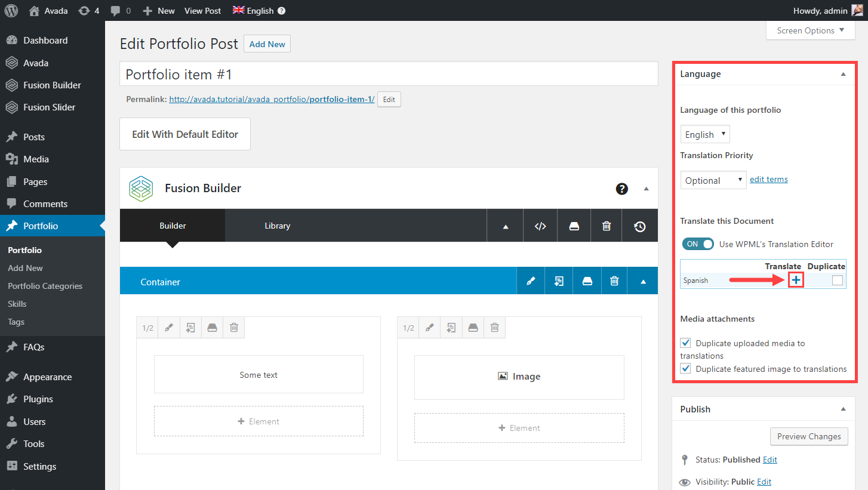
Task: Delete the layout using builder toolbar trash
Action: tap(607, 226)
